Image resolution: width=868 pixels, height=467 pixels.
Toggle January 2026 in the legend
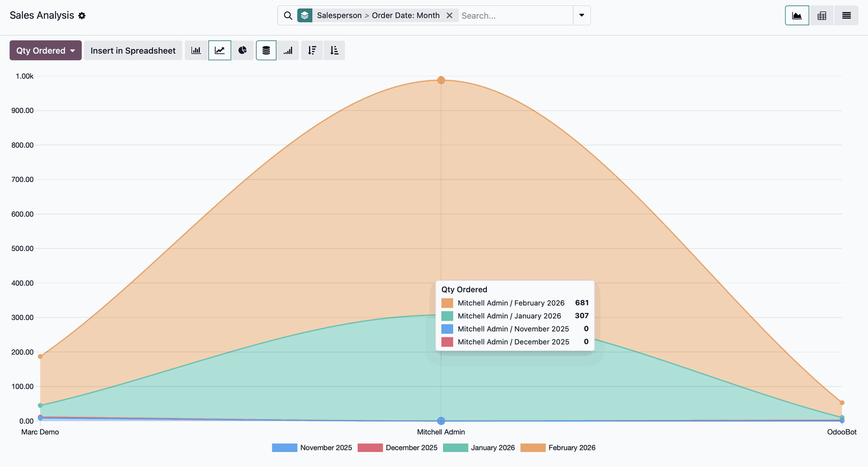click(x=479, y=448)
